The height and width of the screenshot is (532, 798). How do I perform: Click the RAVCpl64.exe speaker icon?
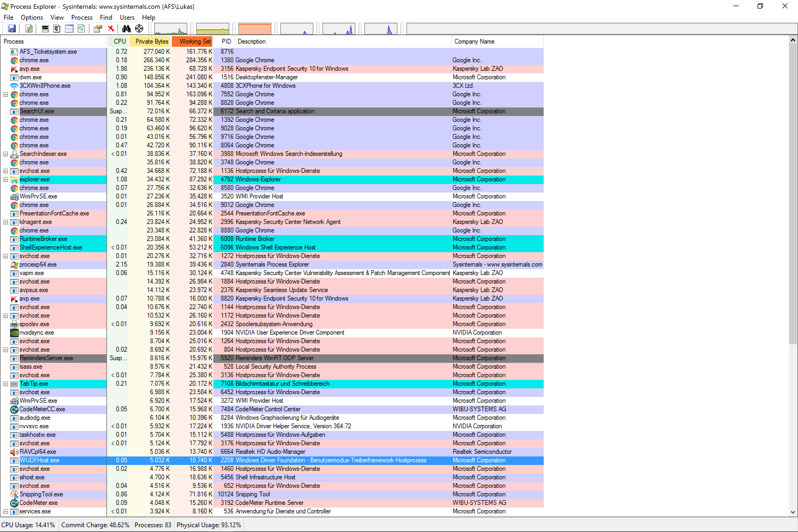[14, 452]
